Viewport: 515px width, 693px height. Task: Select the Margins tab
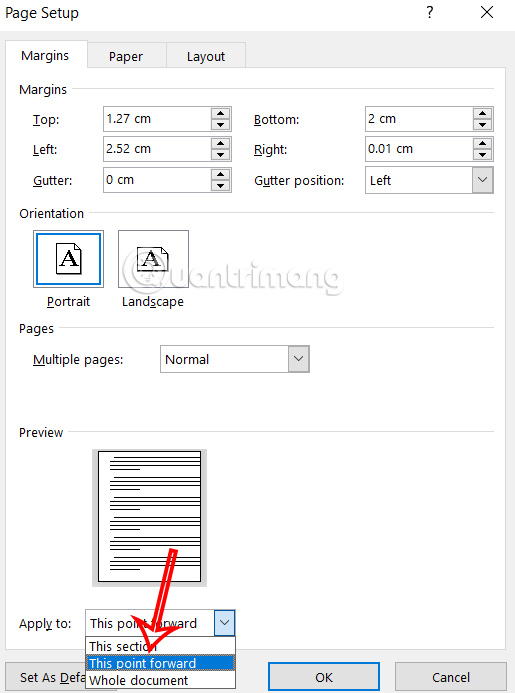pyautogui.click(x=46, y=55)
